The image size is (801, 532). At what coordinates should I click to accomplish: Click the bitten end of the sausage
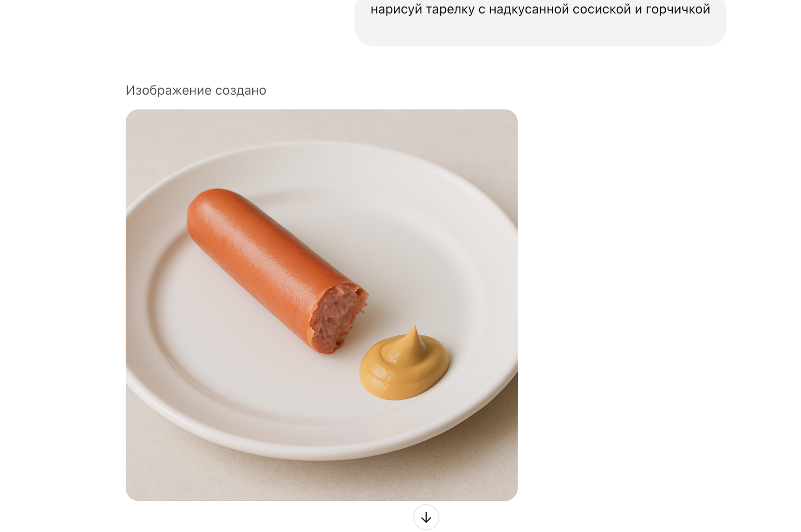pyautogui.click(x=338, y=318)
